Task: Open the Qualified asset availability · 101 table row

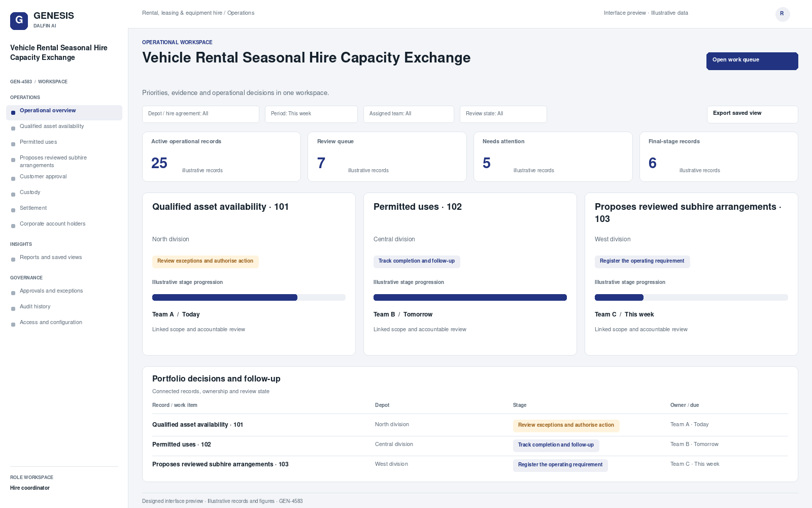Action: 470,425
